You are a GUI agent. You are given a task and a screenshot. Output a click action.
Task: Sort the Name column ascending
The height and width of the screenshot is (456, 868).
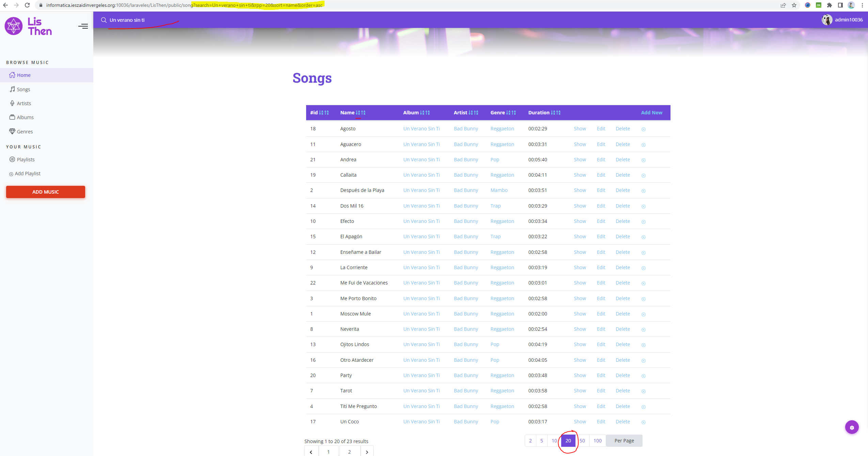(358, 113)
